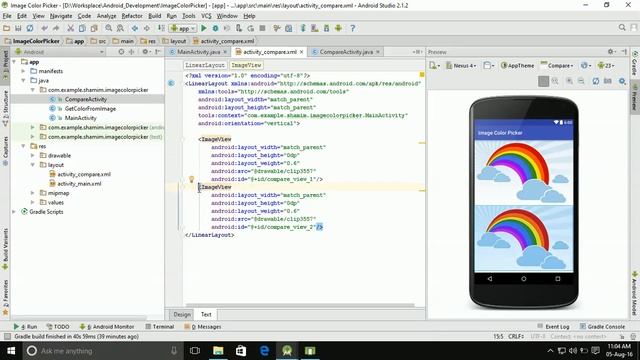The width and height of the screenshot is (640, 360).
Task: Open the Refactor menu
Action: [x=132, y=16]
